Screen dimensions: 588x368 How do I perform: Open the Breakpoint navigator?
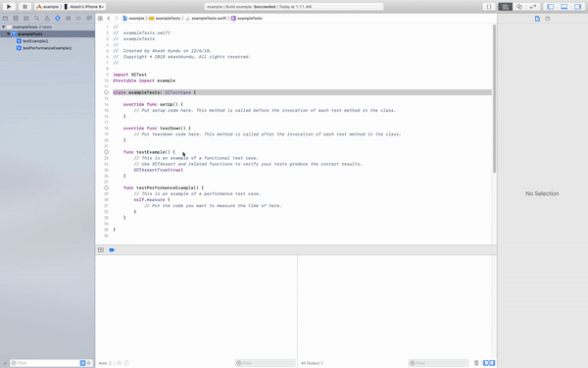coord(78,18)
